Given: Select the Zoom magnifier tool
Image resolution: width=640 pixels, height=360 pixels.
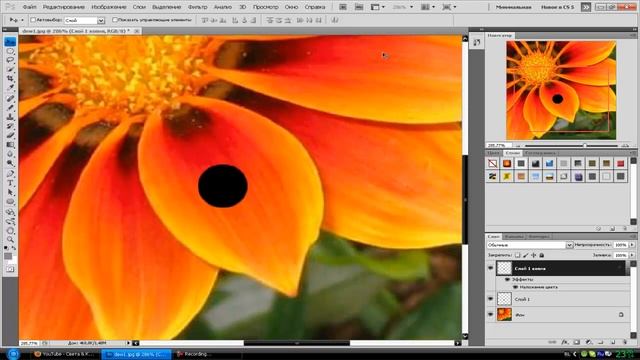Looking at the screenshot, I should [10, 240].
